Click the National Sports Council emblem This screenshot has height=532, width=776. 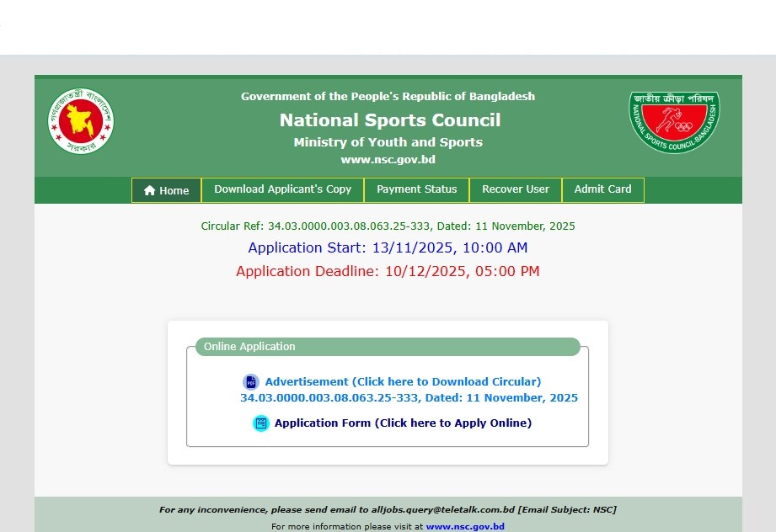tap(674, 122)
